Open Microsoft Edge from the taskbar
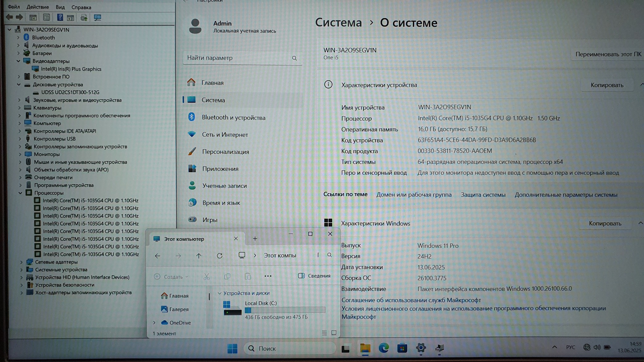 click(x=384, y=348)
